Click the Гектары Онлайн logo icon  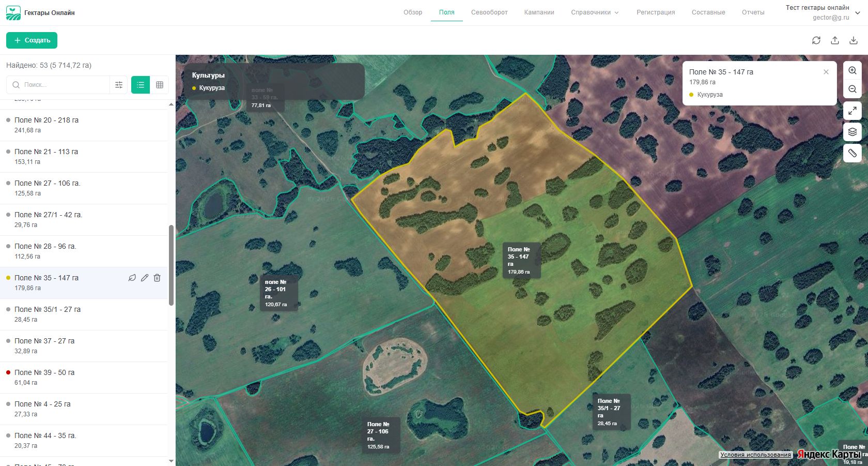point(13,13)
